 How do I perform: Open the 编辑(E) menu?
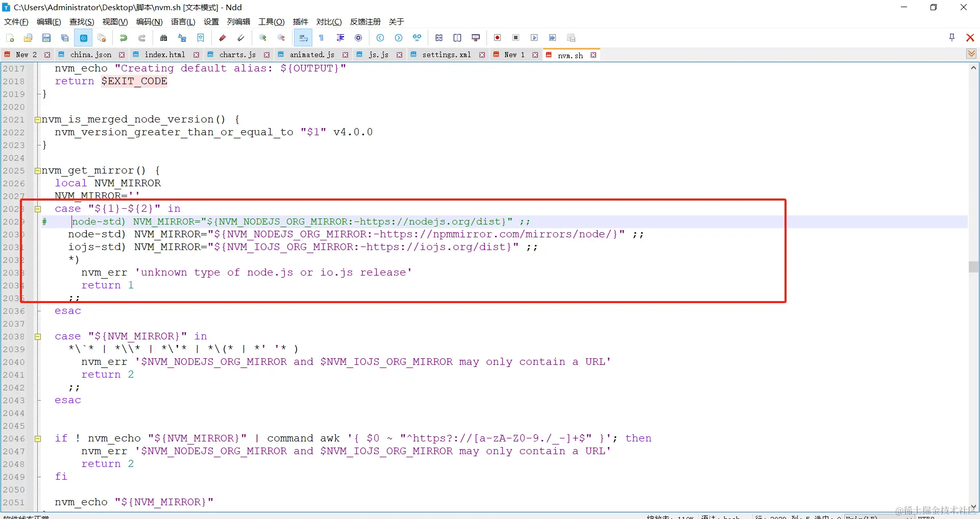[x=49, y=21]
